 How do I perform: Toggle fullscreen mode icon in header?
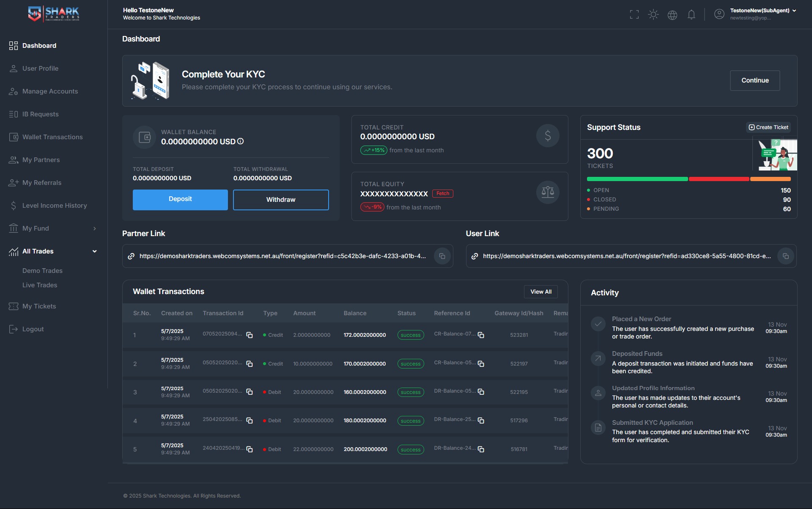634,15
